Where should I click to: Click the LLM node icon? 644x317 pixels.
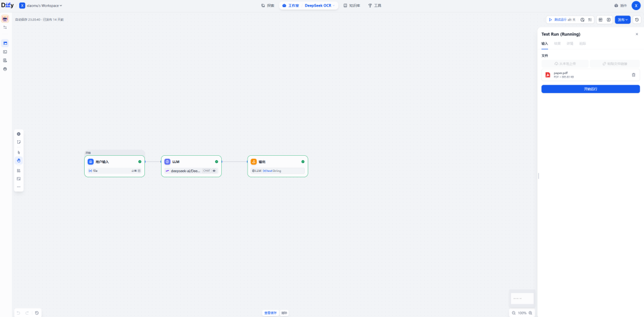168,162
